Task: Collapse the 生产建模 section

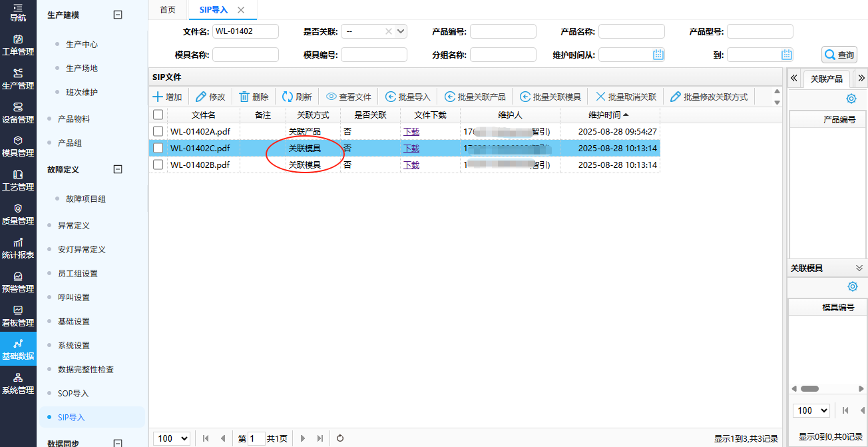Action: 118,15
